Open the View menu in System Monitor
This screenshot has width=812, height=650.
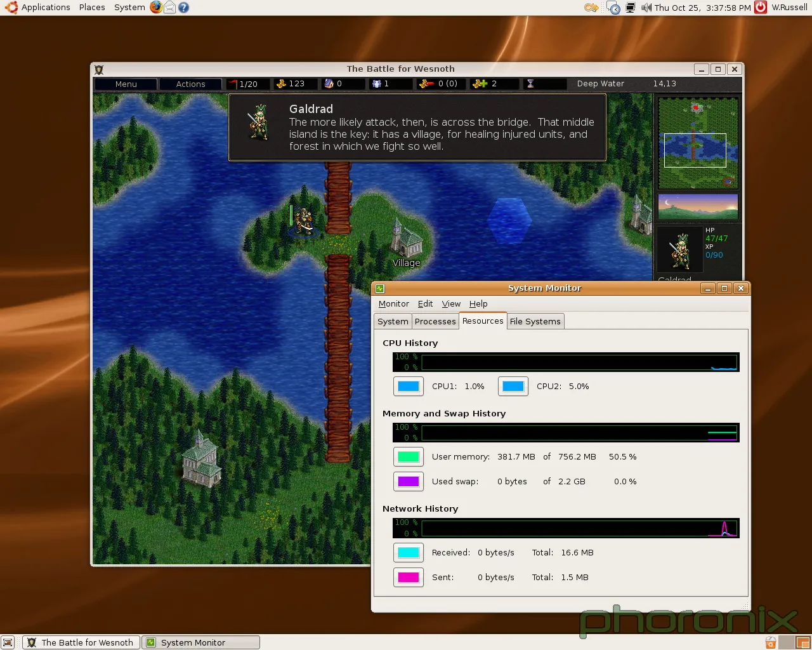pyautogui.click(x=451, y=304)
